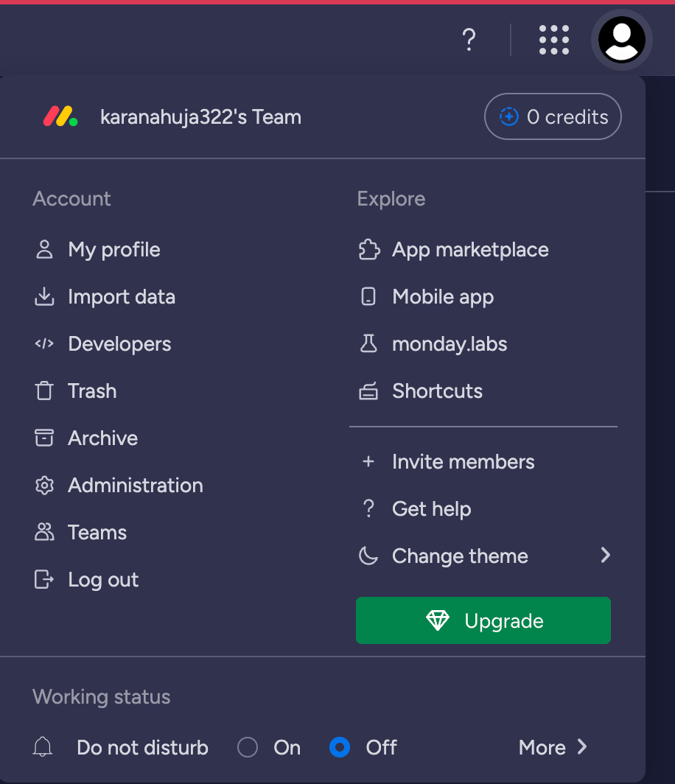Click the monday.labs flask icon
The image size is (675, 784).
point(368,343)
